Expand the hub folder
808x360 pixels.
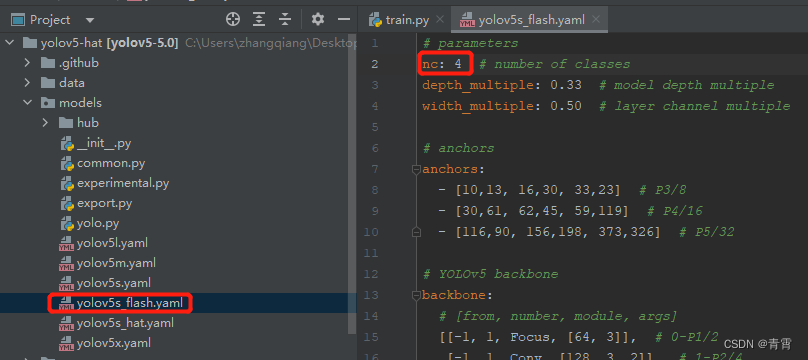45,123
